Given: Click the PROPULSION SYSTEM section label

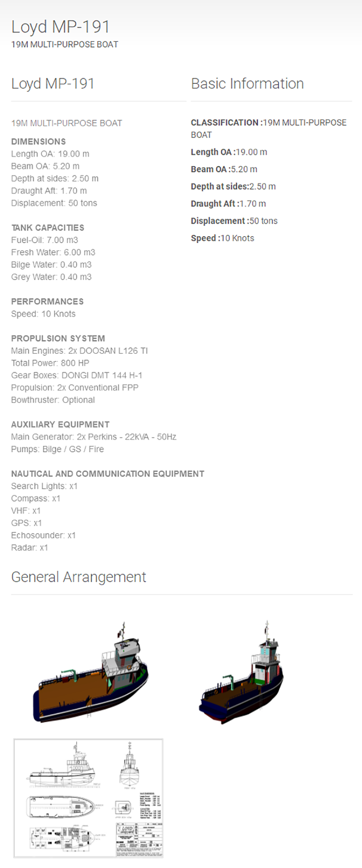Looking at the screenshot, I should (x=58, y=339).
